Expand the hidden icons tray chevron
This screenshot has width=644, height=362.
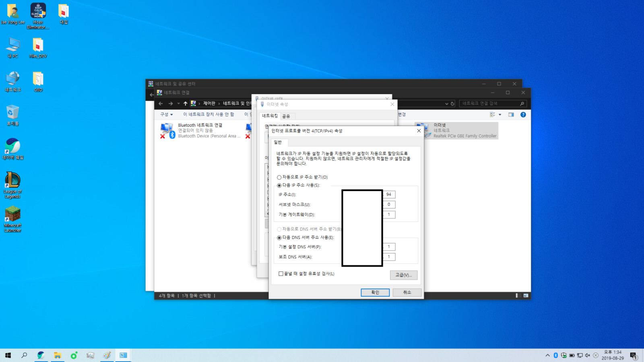(548, 355)
